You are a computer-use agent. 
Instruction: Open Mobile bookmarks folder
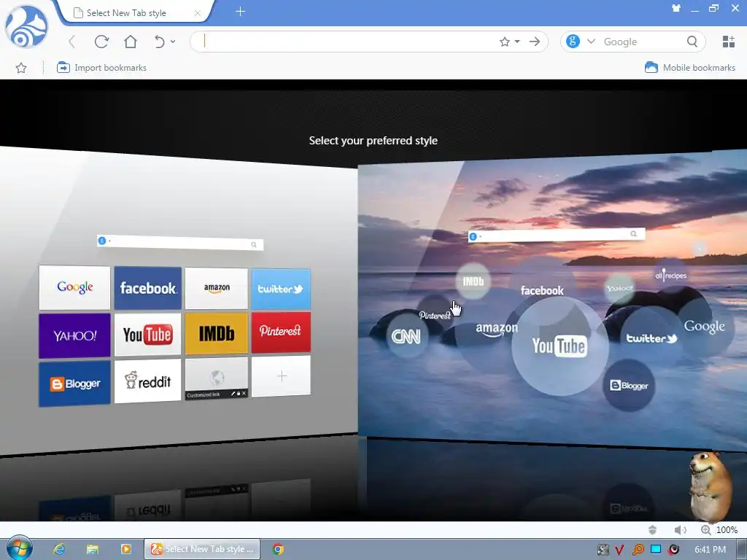(x=690, y=68)
